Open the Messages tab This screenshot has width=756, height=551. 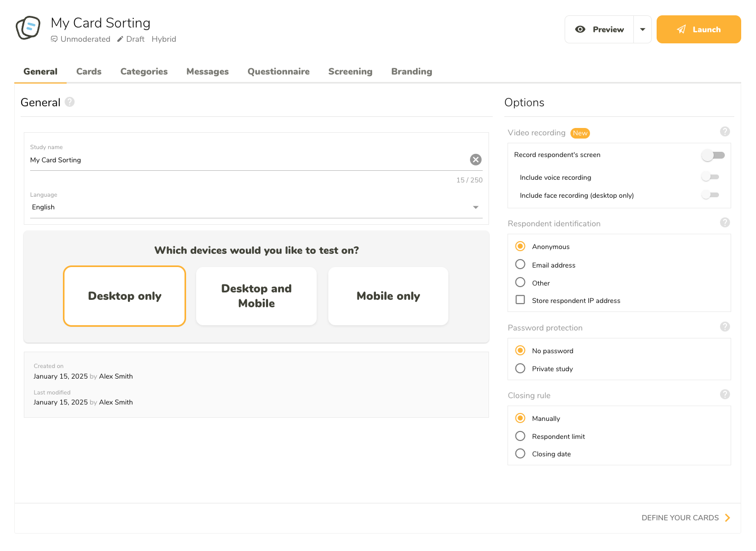click(x=208, y=71)
